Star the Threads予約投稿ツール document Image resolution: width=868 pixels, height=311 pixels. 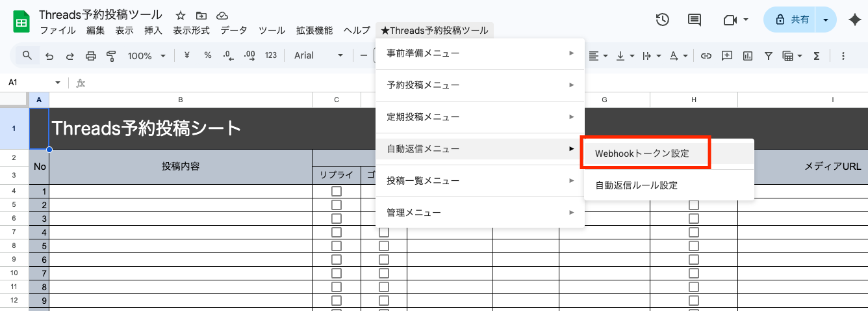(181, 15)
